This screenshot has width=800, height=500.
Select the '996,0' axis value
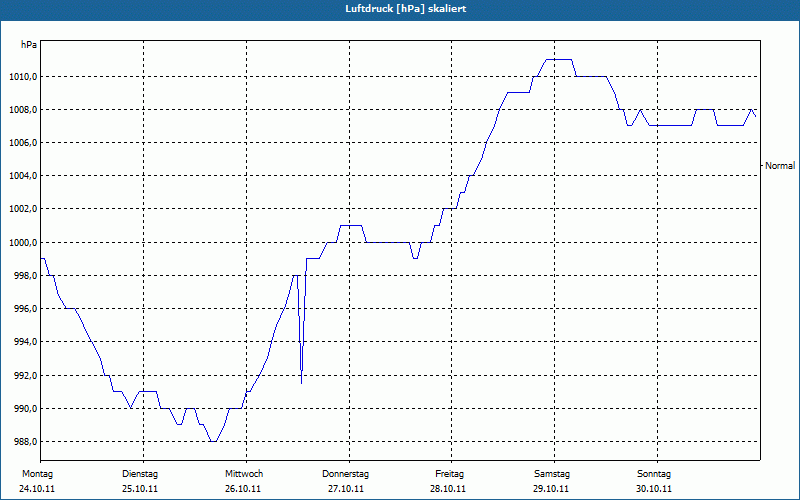pyautogui.click(x=25, y=309)
